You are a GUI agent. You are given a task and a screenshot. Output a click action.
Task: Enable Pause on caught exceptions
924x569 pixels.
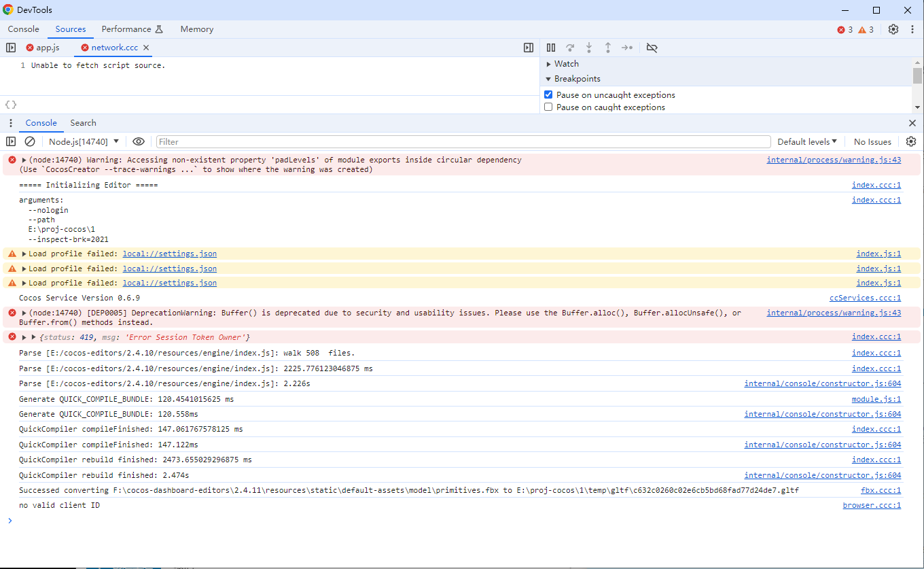pos(548,107)
